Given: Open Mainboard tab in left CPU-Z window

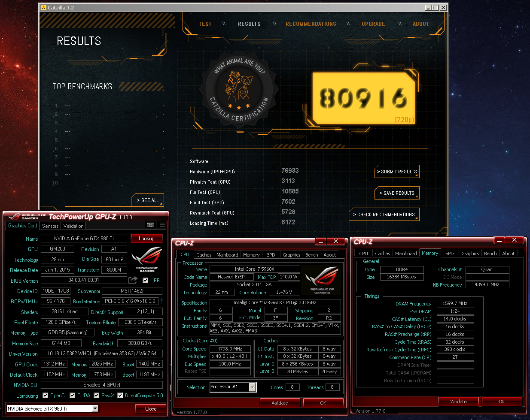Looking at the screenshot, I should (227, 255).
